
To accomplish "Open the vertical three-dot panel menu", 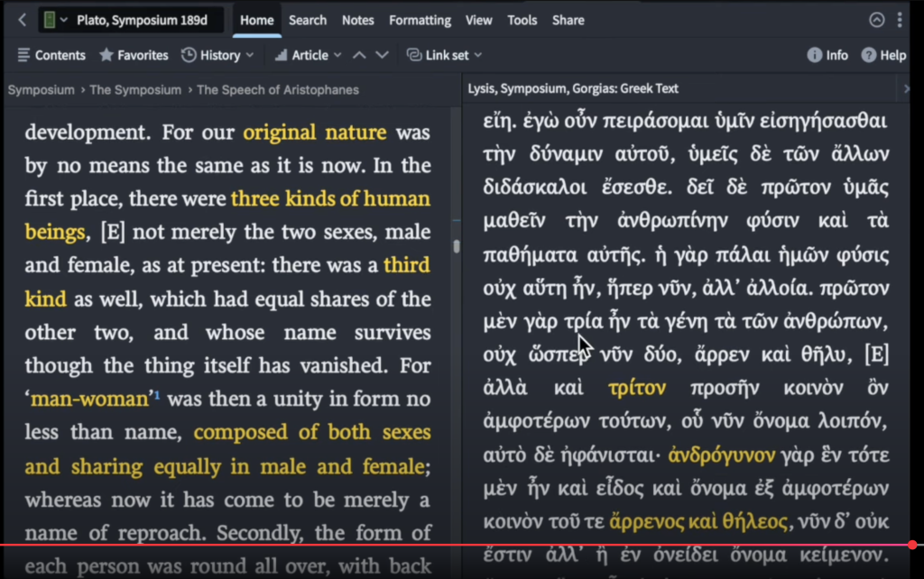I will 900,20.
